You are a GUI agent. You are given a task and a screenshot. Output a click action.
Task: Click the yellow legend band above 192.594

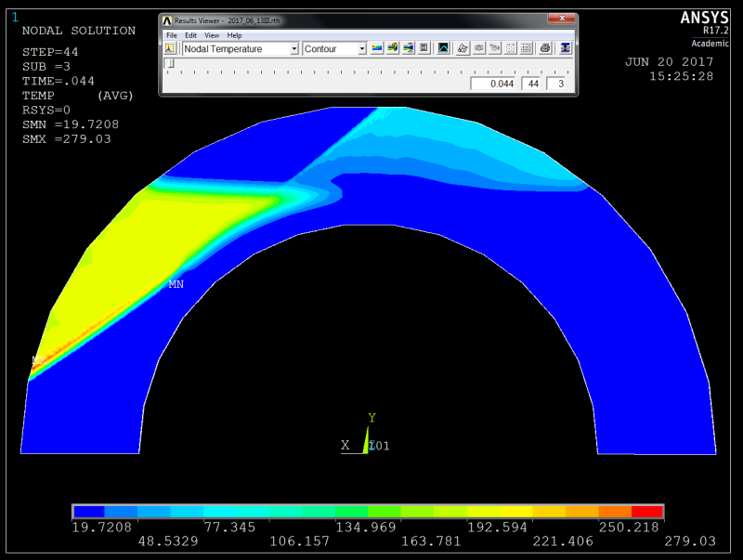[x=483, y=512]
